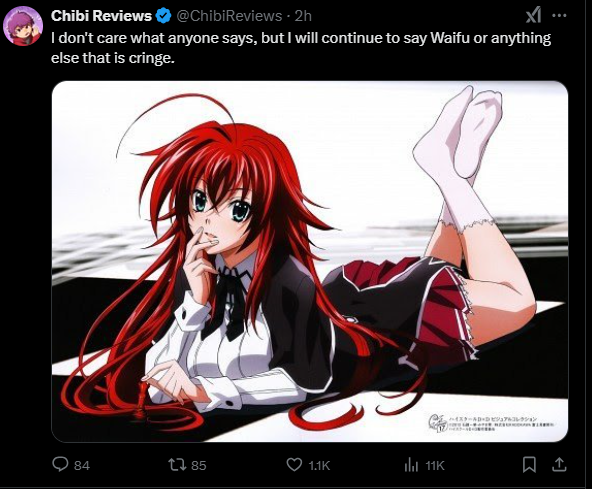This screenshot has width=592, height=489.
Task: Click the reply speech bubble icon
Action: (x=60, y=464)
